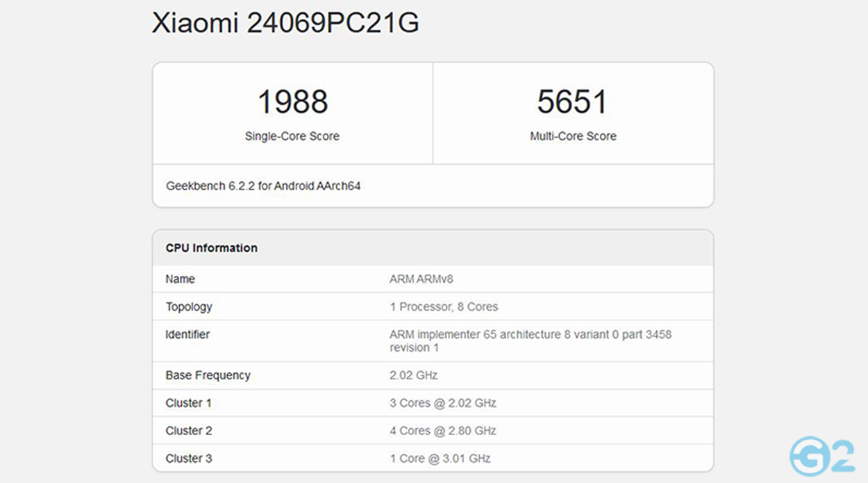Click the G2 watermark logo
Image resolution: width=868 pixels, height=483 pixels.
pos(821,455)
